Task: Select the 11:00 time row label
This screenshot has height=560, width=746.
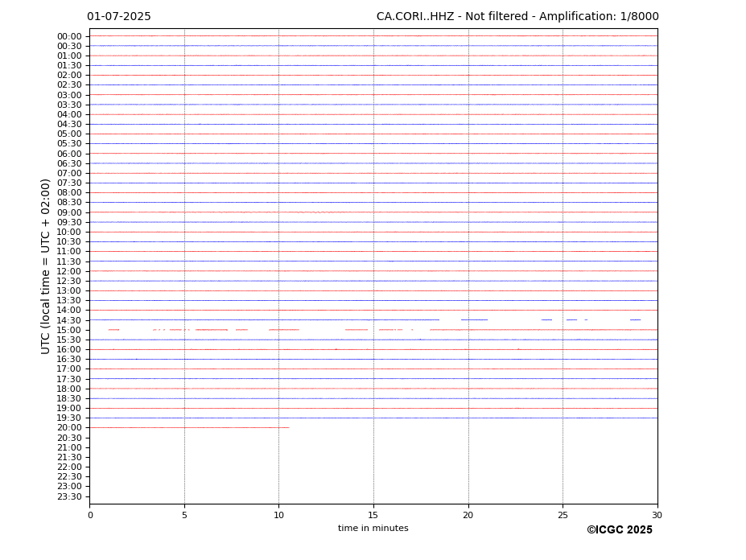Action: (x=69, y=252)
